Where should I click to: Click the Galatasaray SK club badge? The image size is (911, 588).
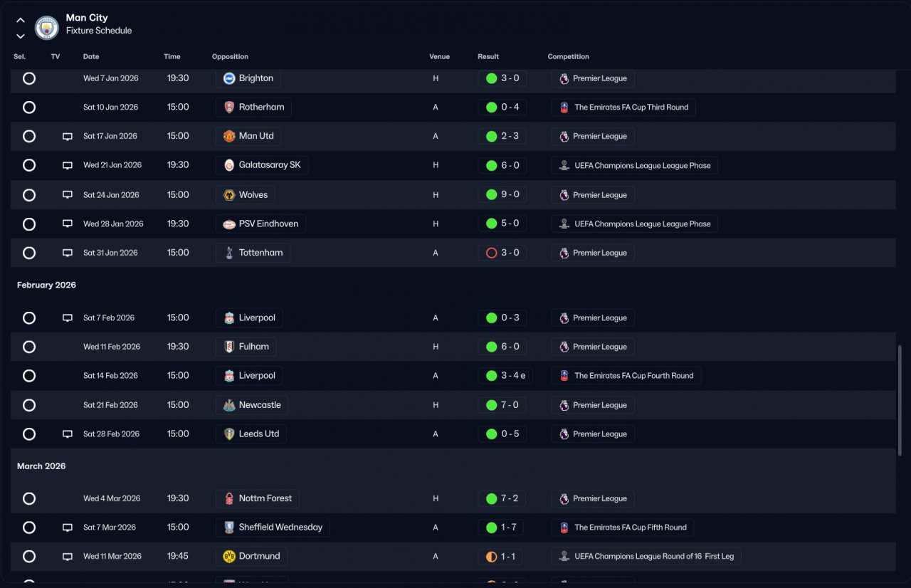[229, 165]
